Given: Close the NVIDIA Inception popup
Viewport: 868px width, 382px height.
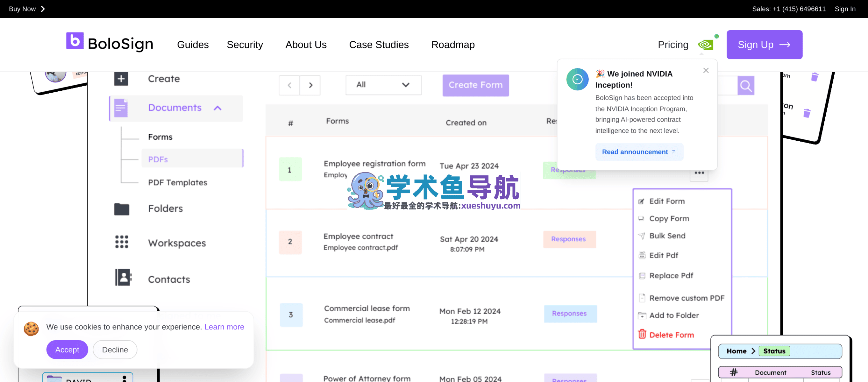Looking at the screenshot, I should (x=706, y=70).
